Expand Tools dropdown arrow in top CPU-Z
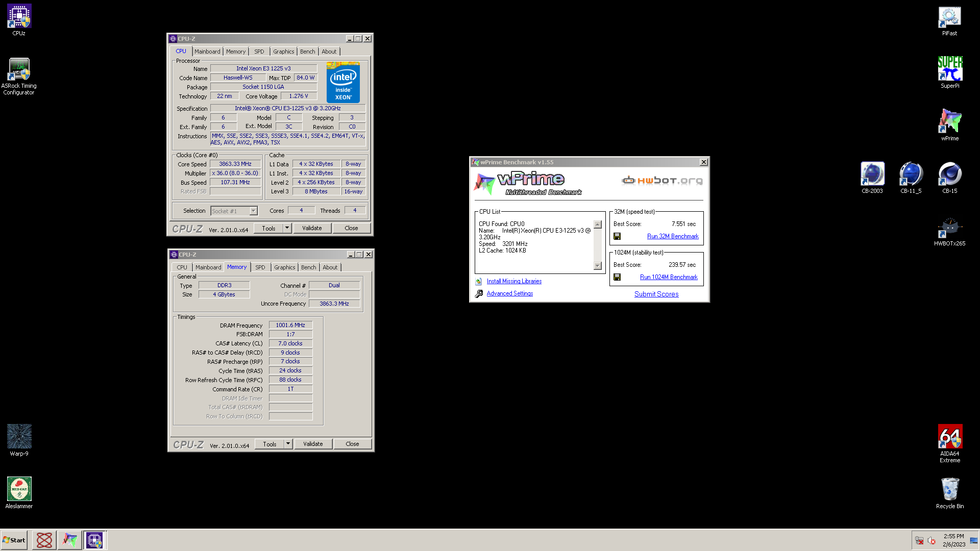The height and width of the screenshot is (551, 980). coord(287,228)
